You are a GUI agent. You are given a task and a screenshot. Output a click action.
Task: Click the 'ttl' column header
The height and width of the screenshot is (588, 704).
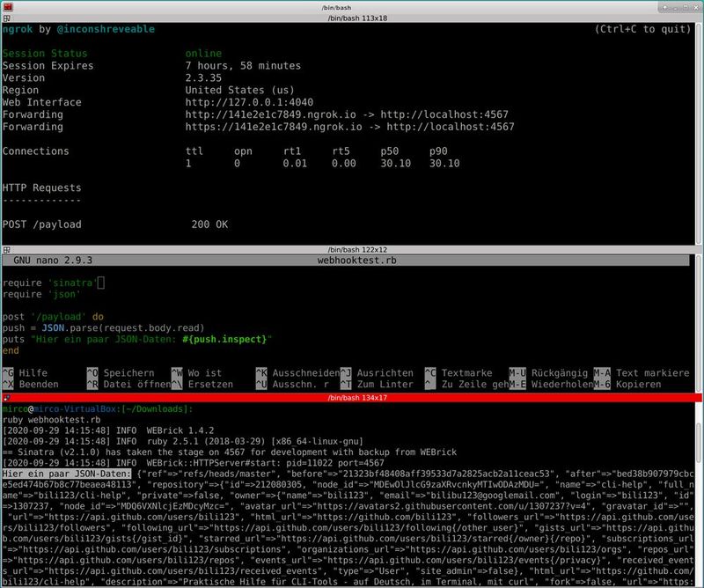point(194,151)
